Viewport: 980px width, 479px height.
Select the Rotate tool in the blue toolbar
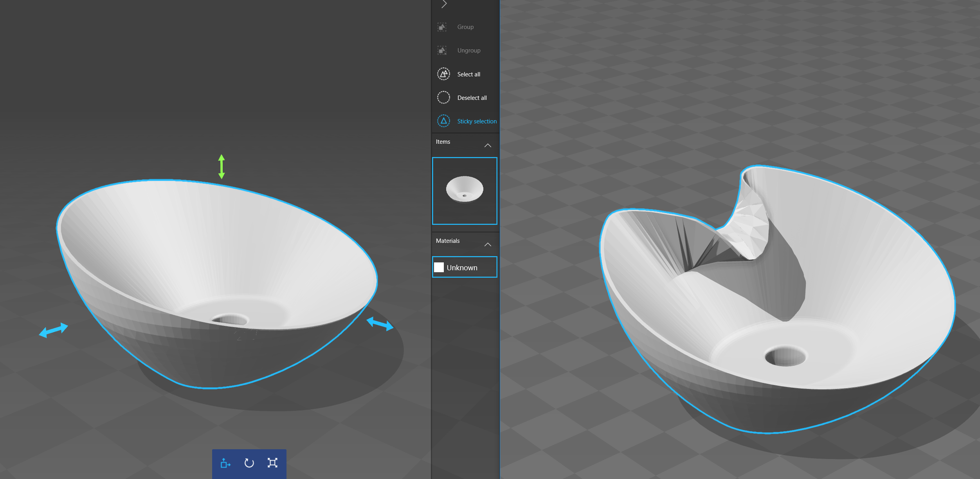pos(249,463)
